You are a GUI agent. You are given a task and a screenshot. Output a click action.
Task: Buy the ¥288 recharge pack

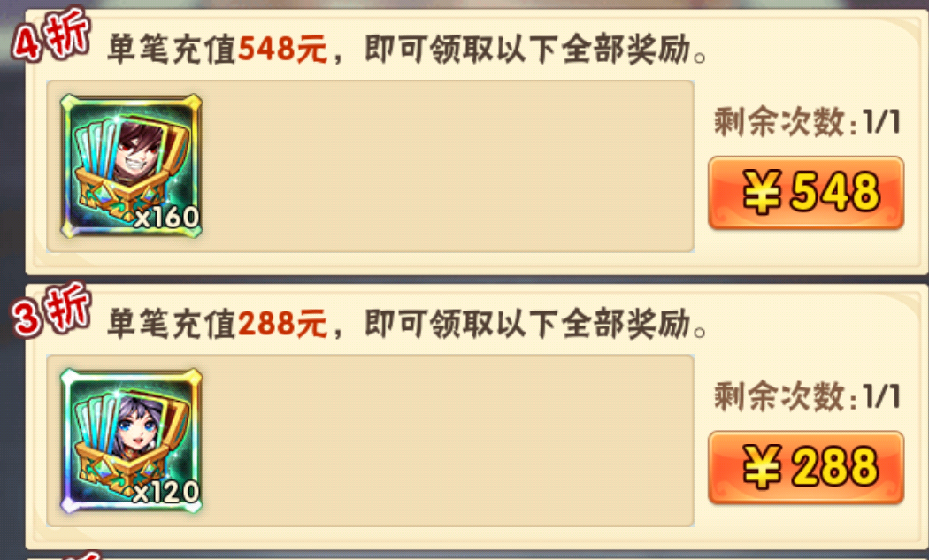(806, 468)
